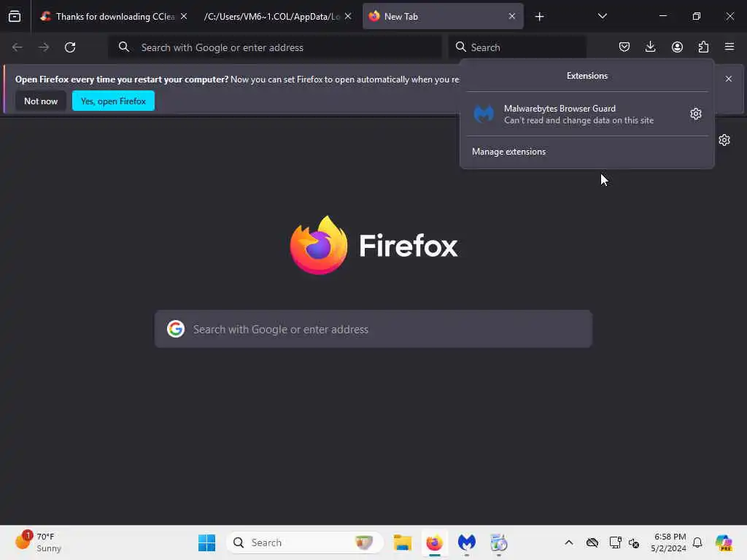The image size is (747, 560).
Task: Open a new tab with plus button
Action: pyautogui.click(x=539, y=17)
